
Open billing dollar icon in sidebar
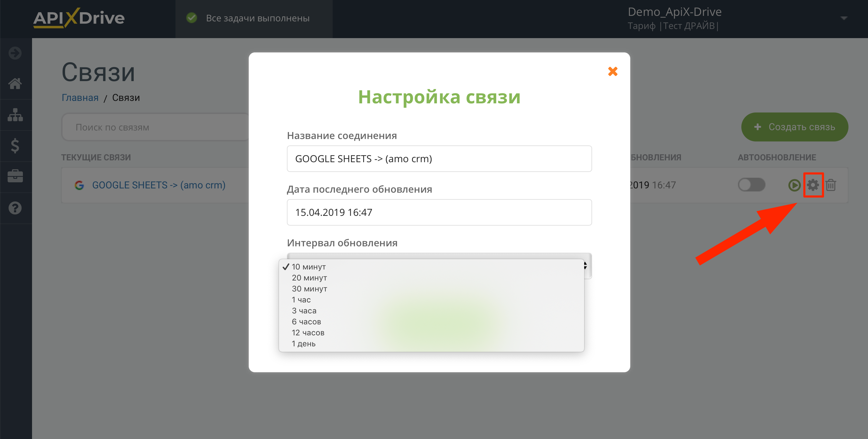click(15, 146)
